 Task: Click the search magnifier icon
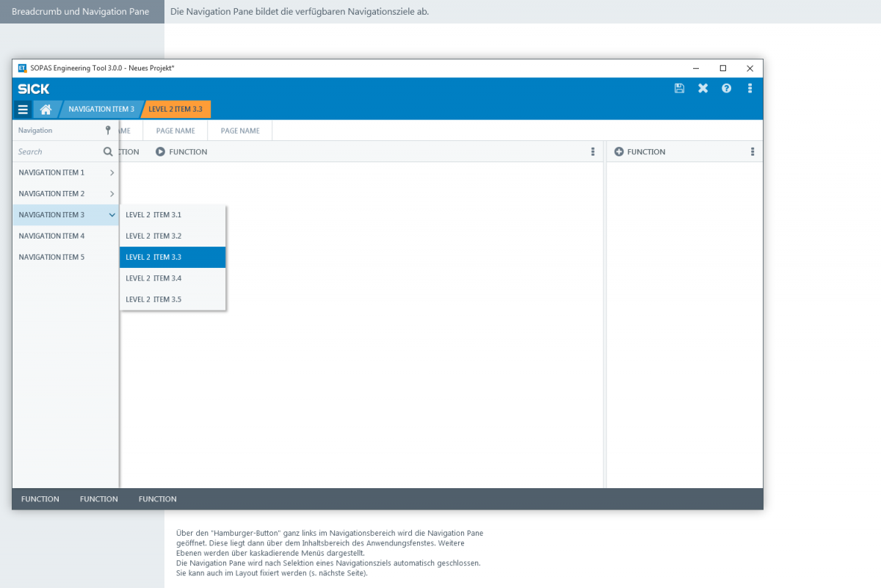pos(108,152)
